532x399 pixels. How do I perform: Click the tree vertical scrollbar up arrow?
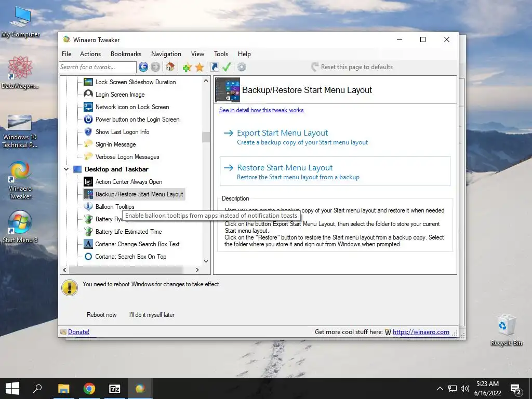(206, 81)
